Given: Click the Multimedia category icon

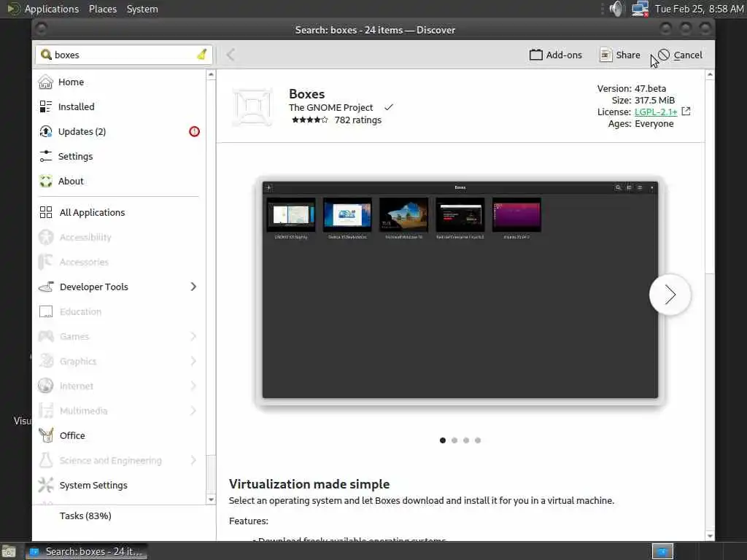Looking at the screenshot, I should pos(46,411).
